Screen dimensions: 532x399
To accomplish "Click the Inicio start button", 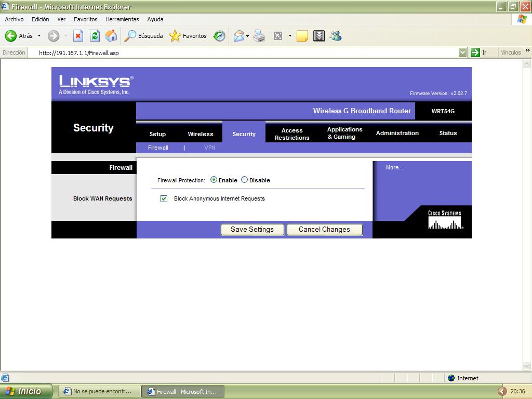I will click(26, 391).
